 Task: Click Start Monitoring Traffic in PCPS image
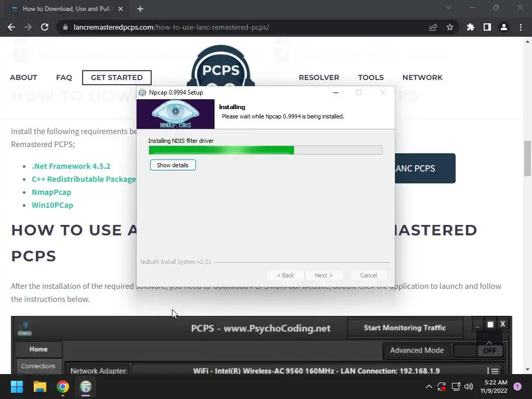point(405,328)
